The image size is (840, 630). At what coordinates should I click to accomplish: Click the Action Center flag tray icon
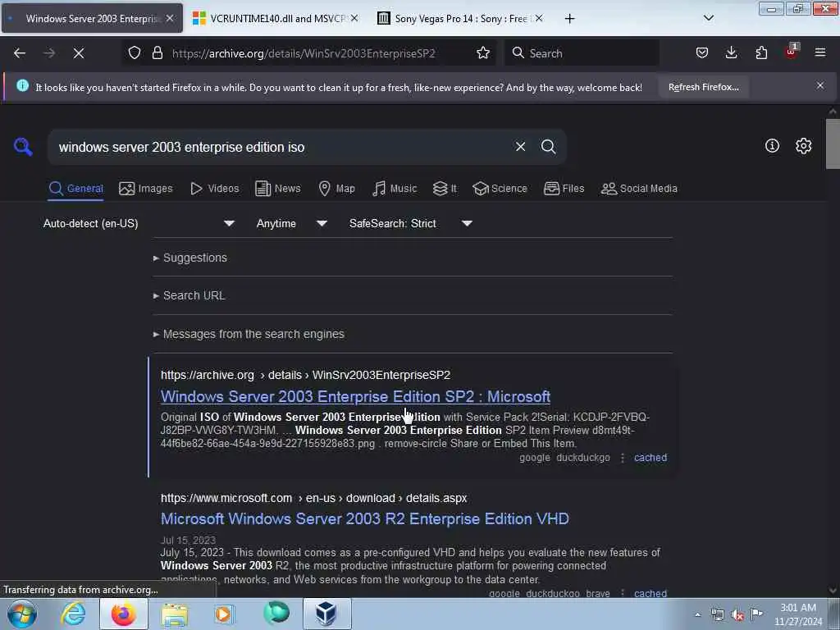[x=756, y=614]
